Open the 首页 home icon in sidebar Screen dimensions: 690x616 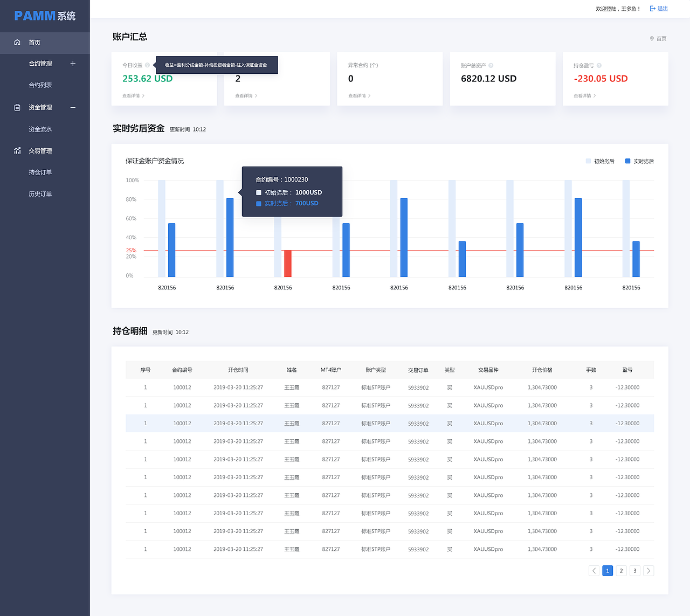tap(17, 42)
